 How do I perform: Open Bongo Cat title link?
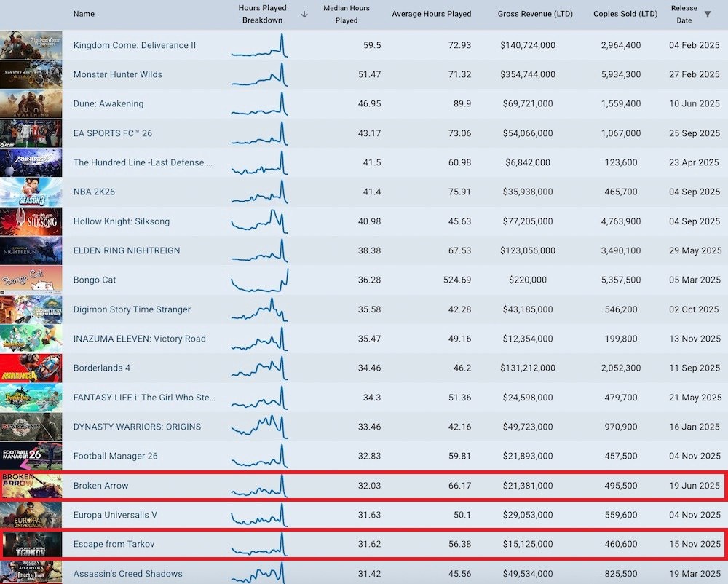click(x=95, y=280)
